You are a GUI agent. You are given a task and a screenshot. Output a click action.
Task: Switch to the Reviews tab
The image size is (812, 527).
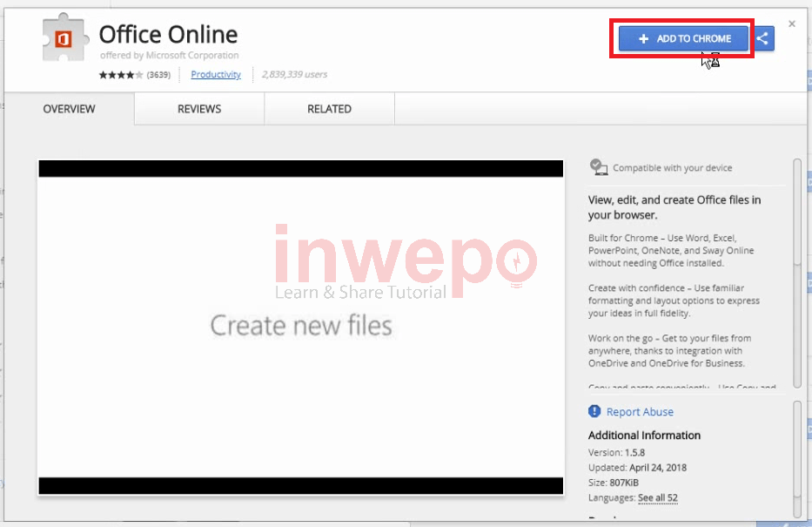click(199, 109)
